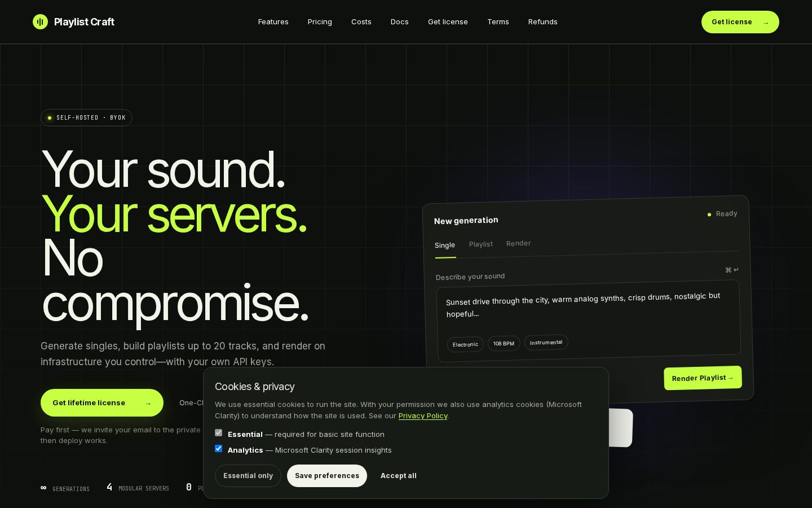The height and width of the screenshot is (508, 812).
Task: Open the Costs nav link
Action: point(361,22)
